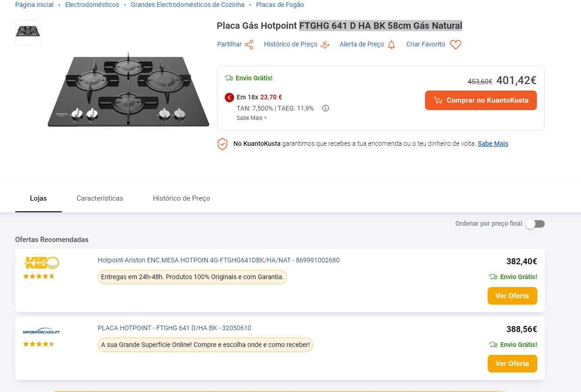The width and height of the screenshot is (581, 392).
Task: Click Criar Favorito link text
Action: click(425, 44)
